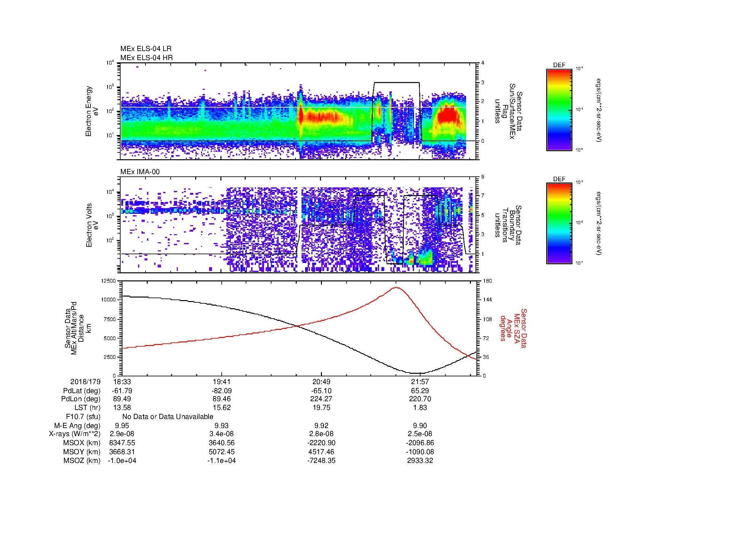The width and height of the screenshot is (756, 534).
Task: Click the altitude axis tick "12500"
Action: [108, 281]
